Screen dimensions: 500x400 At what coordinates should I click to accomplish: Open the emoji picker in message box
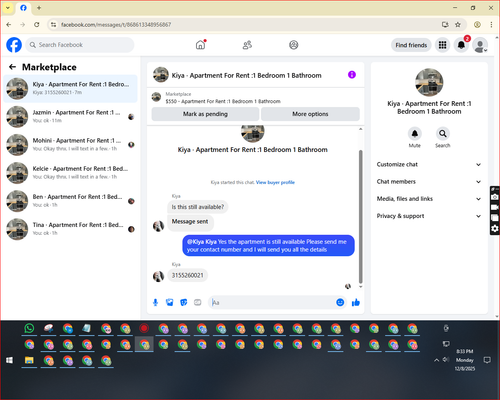(340, 302)
